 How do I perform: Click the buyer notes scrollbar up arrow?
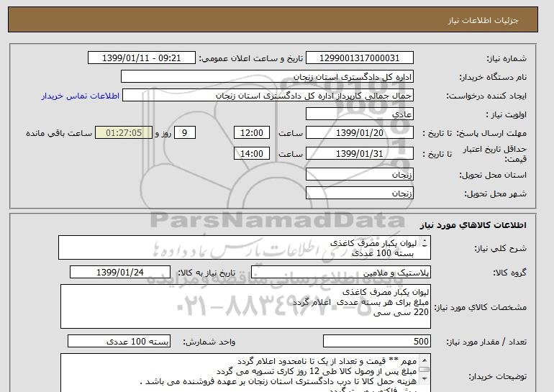[424, 360]
